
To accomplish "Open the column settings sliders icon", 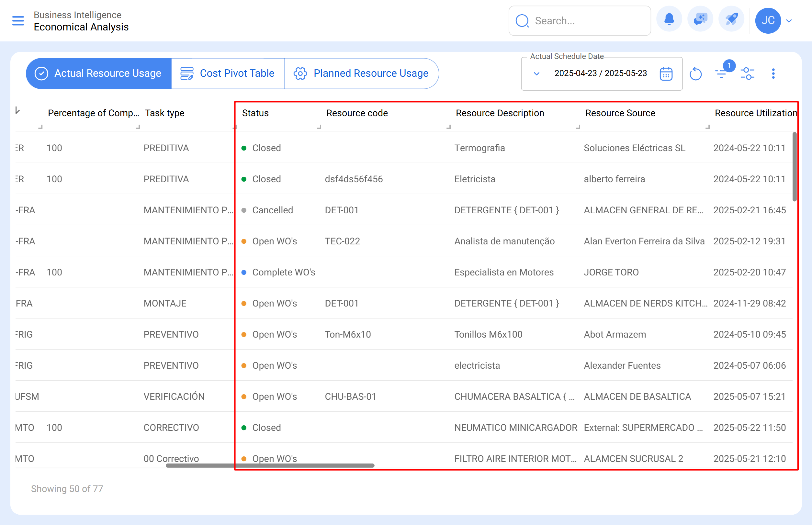I will click(x=747, y=74).
